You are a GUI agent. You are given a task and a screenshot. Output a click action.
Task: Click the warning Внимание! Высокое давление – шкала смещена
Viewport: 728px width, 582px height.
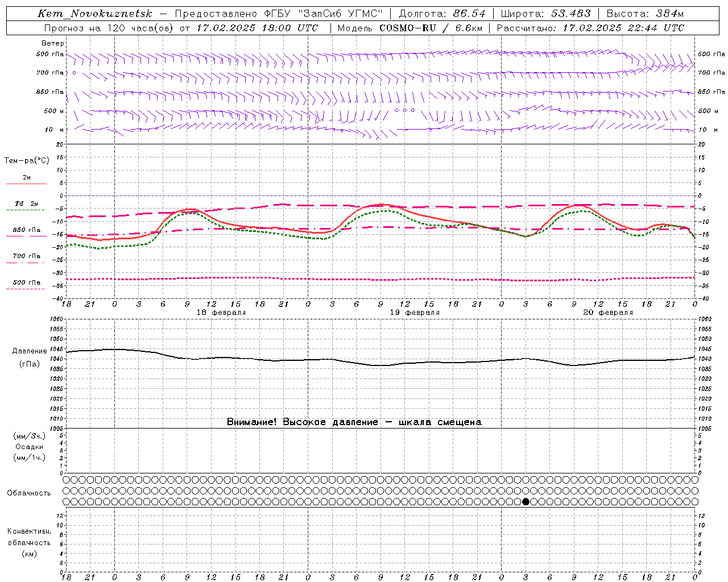click(x=354, y=422)
